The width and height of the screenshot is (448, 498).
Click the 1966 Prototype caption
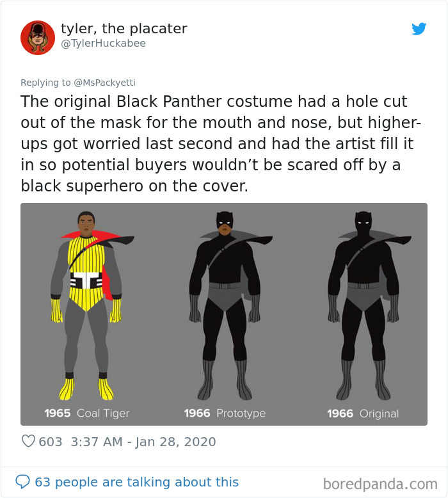tap(225, 414)
